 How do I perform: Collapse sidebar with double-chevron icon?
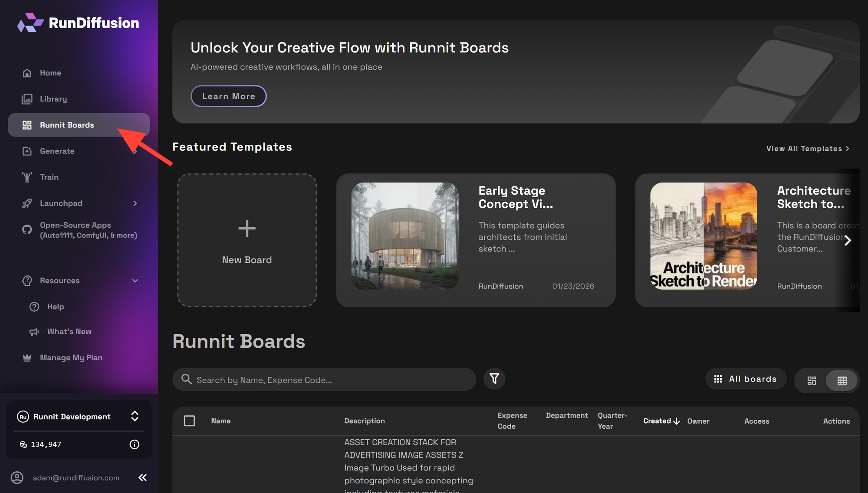(x=142, y=478)
